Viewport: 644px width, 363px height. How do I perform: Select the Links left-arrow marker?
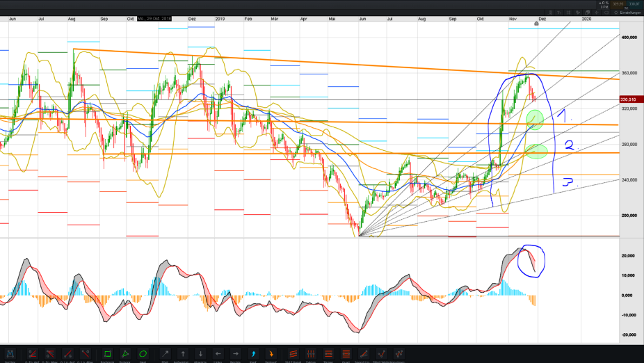click(218, 353)
